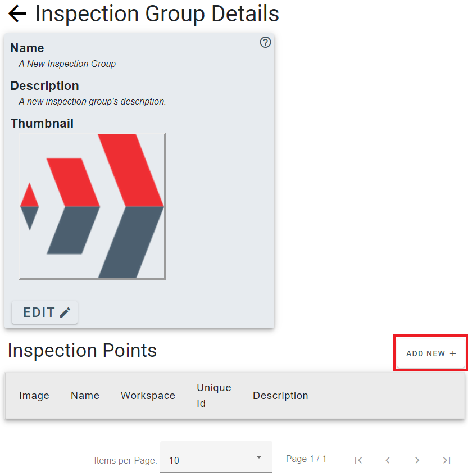
Task: Click the ADD NEW button for Inspection Points
Action: click(430, 353)
